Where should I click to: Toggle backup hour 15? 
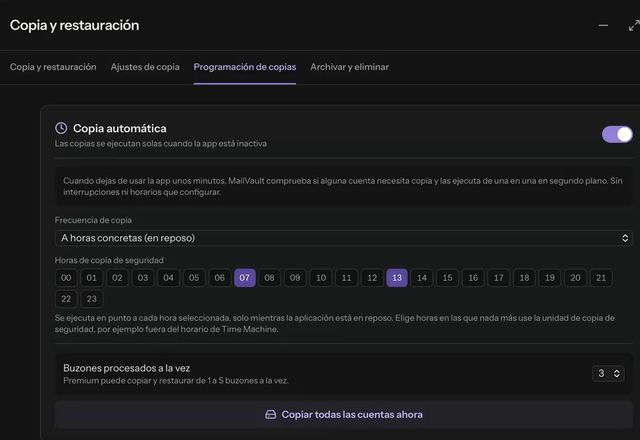click(x=447, y=278)
